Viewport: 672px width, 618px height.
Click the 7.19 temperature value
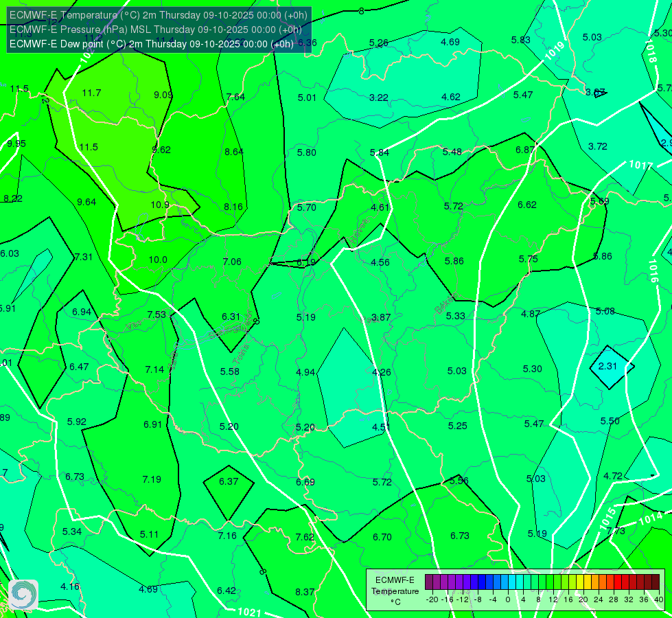click(152, 479)
